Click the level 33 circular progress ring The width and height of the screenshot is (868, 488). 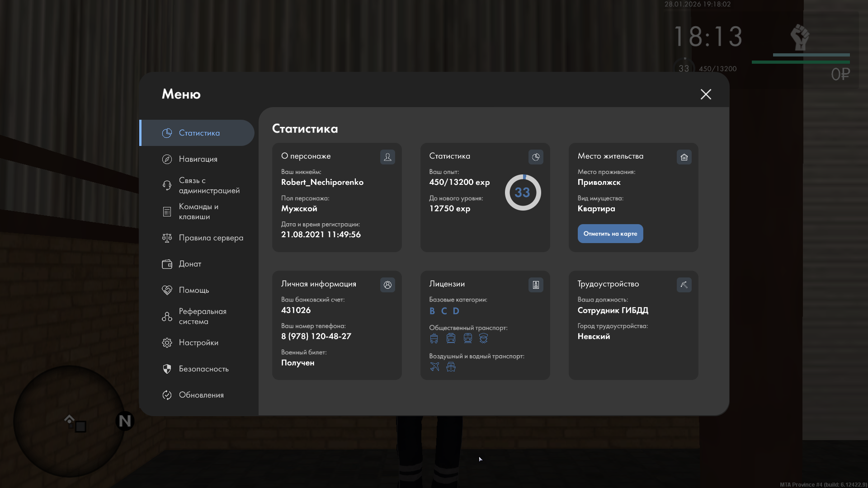523,192
